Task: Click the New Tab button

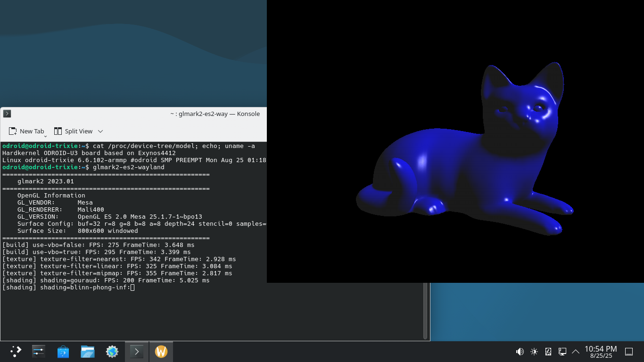Action: coord(26,132)
